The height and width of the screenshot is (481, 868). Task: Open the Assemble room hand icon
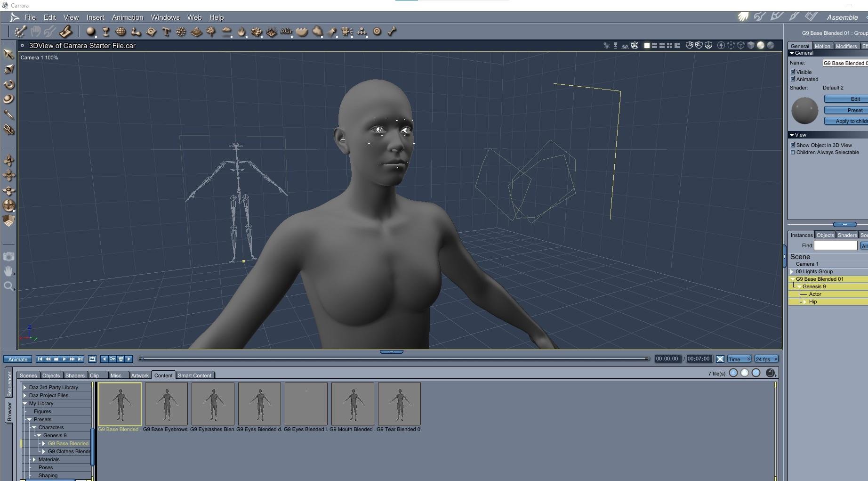click(x=743, y=17)
